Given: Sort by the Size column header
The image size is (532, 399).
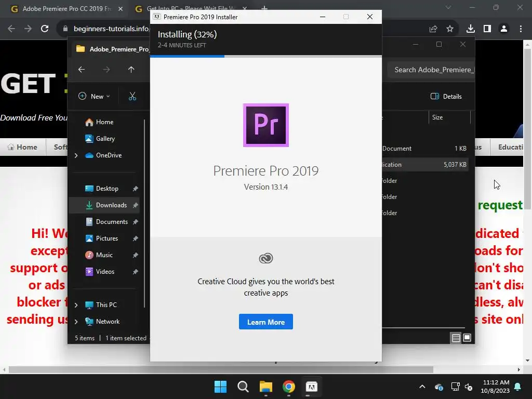Looking at the screenshot, I should [449, 117].
